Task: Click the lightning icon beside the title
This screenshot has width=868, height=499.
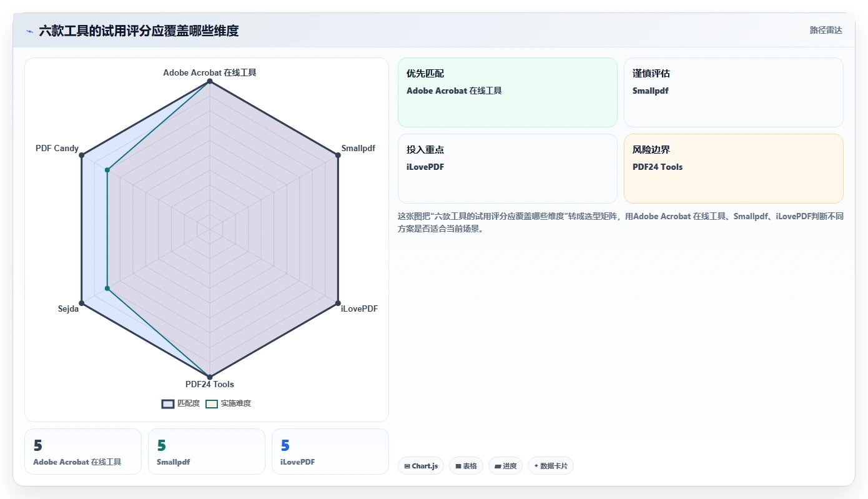Action: pyautogui.click(x=29, y=31)
